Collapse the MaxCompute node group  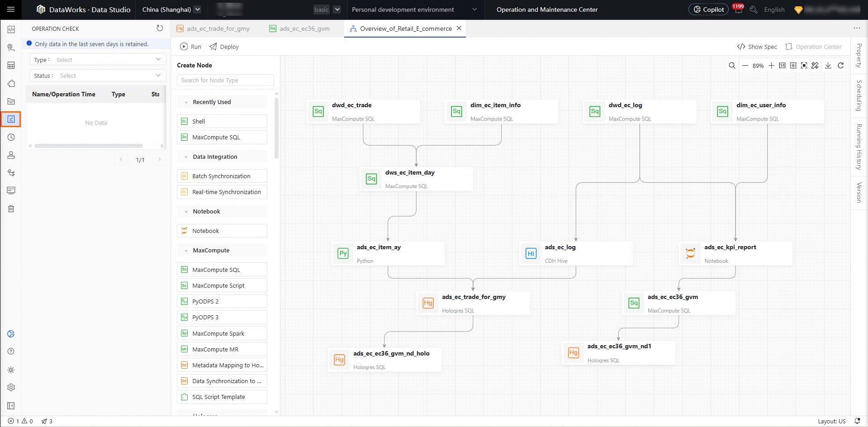(x=186, y=251)
